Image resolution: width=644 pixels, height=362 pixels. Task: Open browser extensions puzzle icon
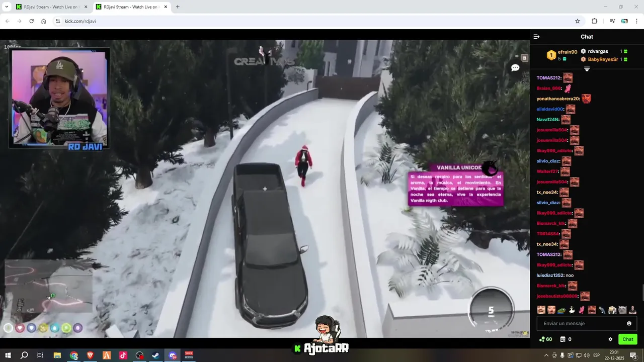[x=594, y=21]
